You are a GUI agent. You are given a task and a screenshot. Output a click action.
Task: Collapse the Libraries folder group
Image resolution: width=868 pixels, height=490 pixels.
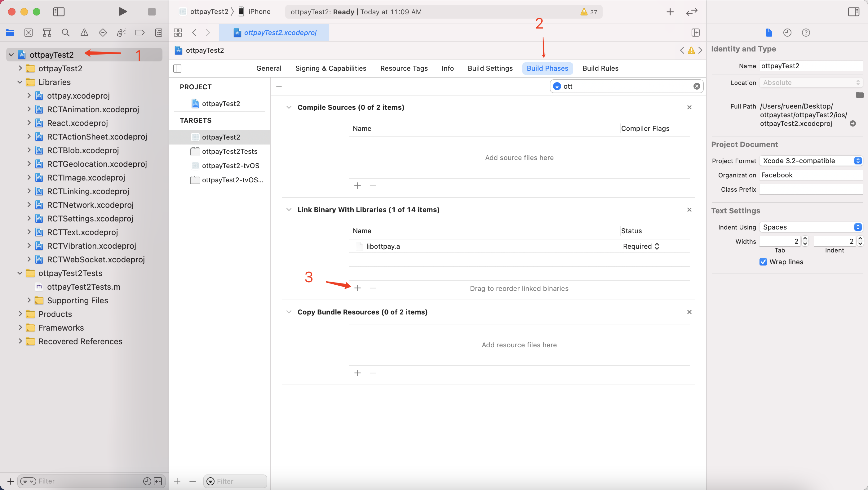tap(20, 82)
